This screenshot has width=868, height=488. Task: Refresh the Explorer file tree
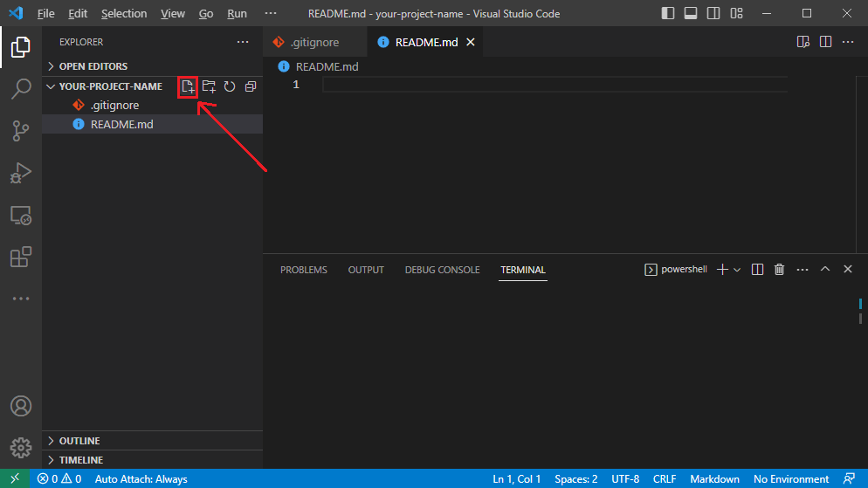(230, 86)
